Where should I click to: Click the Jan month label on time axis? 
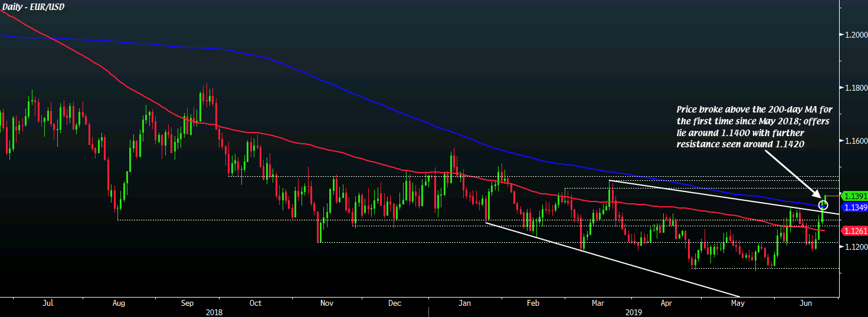(465, 303)
